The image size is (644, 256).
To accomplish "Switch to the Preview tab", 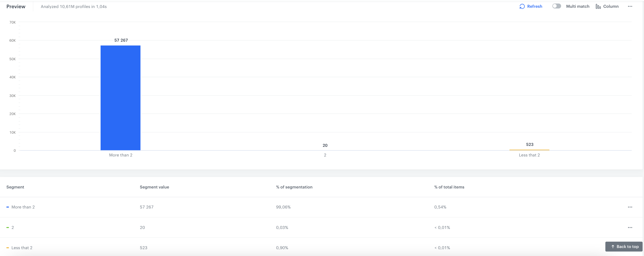I will pyautogui.click(x=16, y=6).
